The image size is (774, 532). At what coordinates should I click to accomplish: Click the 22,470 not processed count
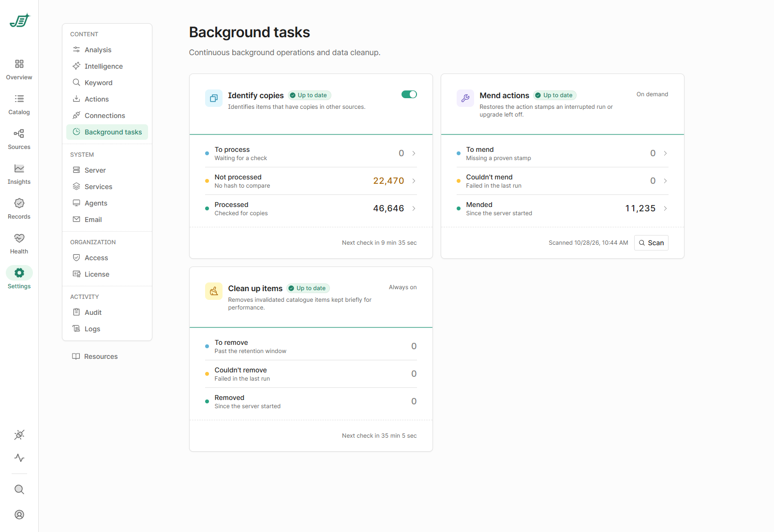point(388,181)
